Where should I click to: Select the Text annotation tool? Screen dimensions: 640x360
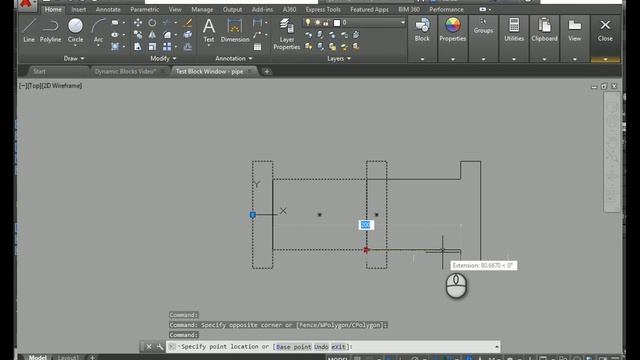coord(209,31)
